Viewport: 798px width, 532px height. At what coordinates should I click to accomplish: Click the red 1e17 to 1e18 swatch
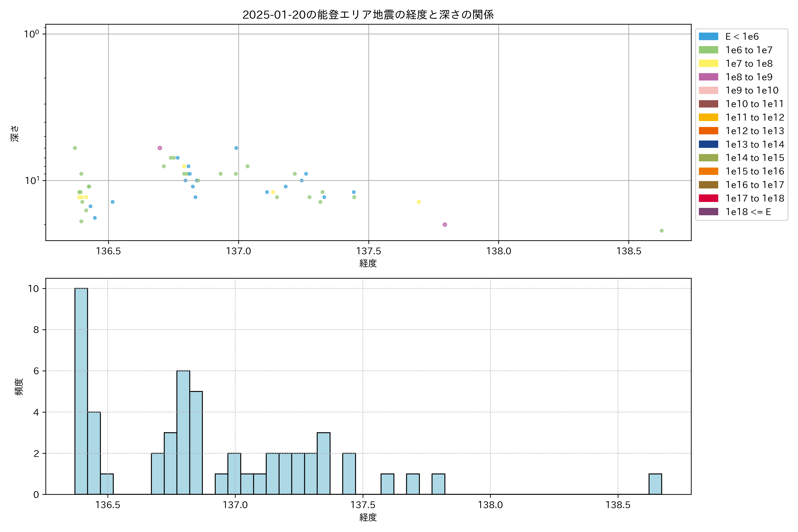pyautogui.click(x=708, y=198)
